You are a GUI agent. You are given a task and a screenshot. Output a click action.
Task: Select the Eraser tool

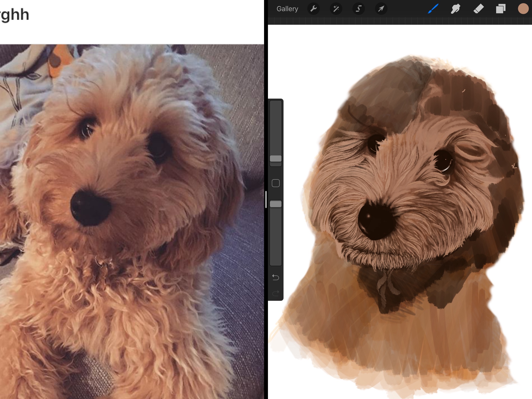(x=478, y=9)
